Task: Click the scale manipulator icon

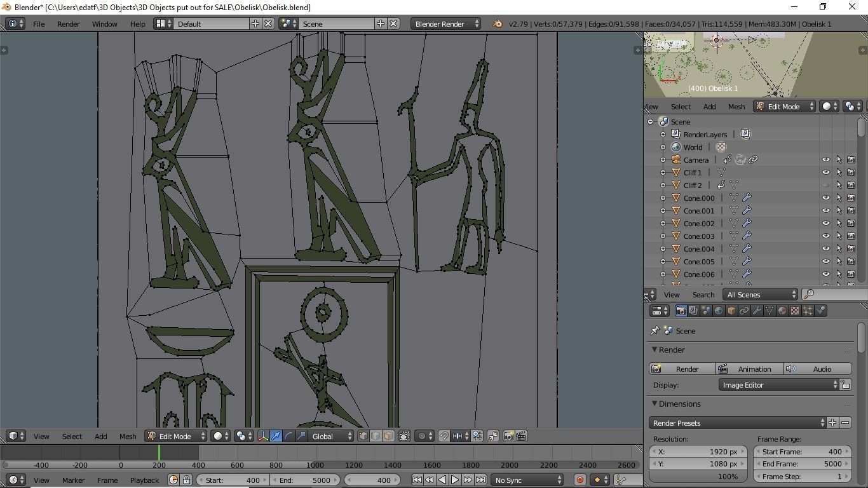Action: [302, 437]
